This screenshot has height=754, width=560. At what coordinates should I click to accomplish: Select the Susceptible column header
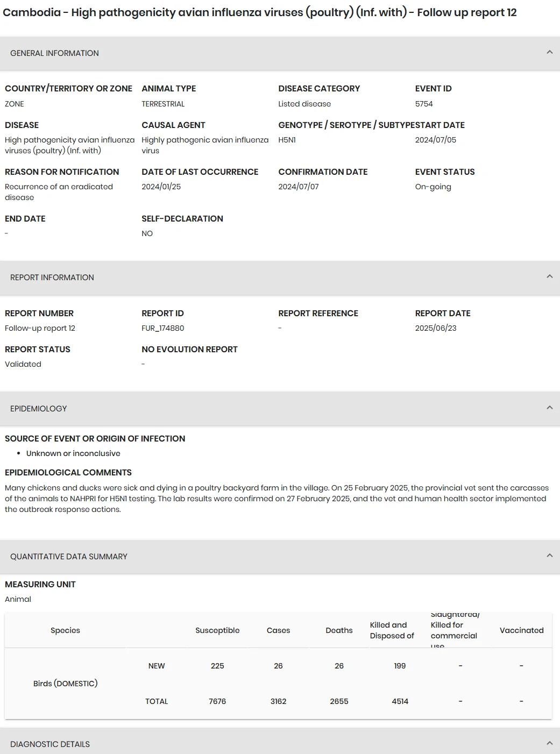tap(217, 630)
